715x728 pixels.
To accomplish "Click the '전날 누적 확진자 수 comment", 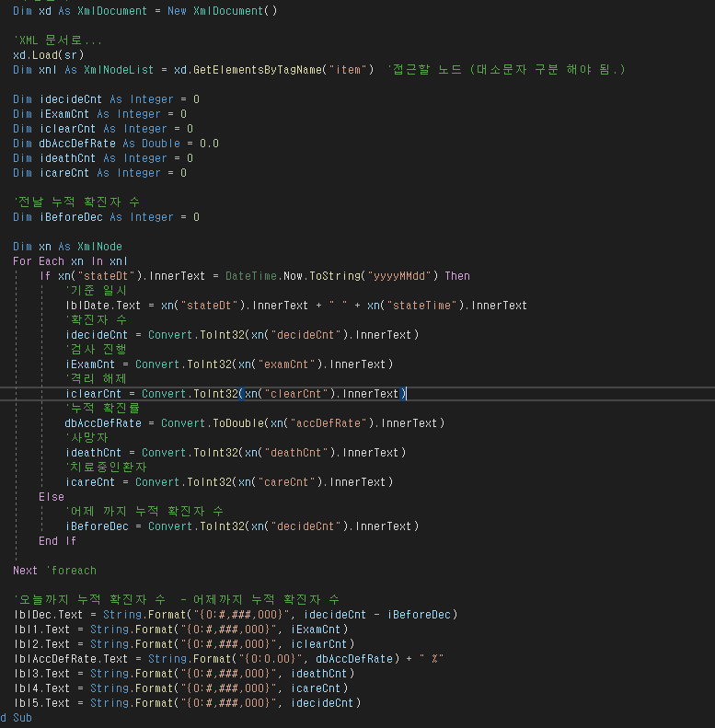I will point(76,202).
